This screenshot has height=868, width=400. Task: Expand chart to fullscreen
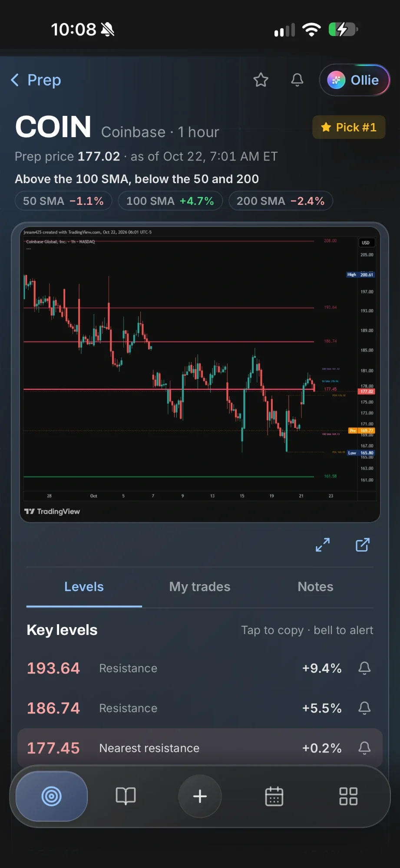point(323,545)
